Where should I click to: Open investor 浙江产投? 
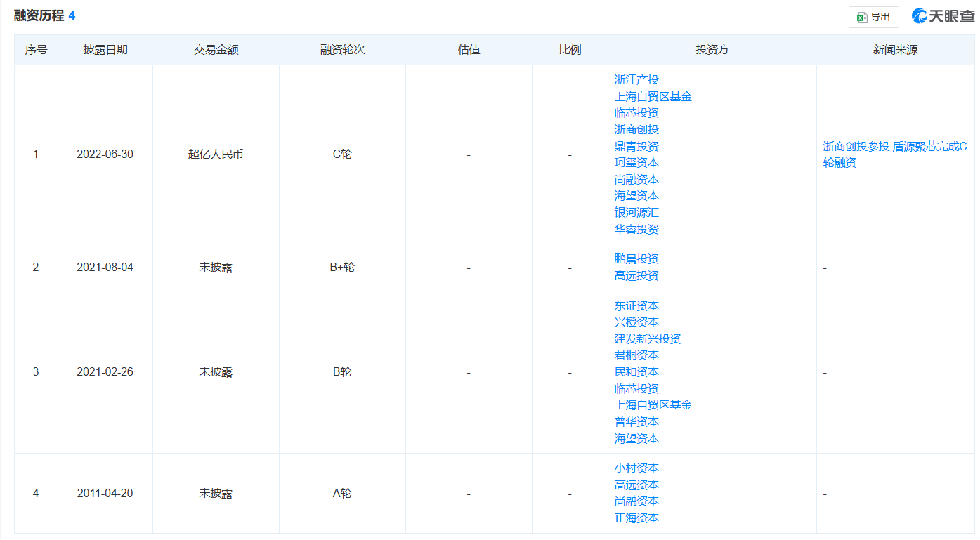coord(636,79)
